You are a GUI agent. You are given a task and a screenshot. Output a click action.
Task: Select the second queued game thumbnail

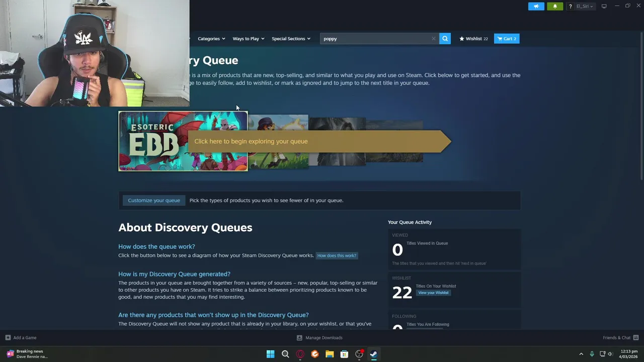click(x=278, y=142)
